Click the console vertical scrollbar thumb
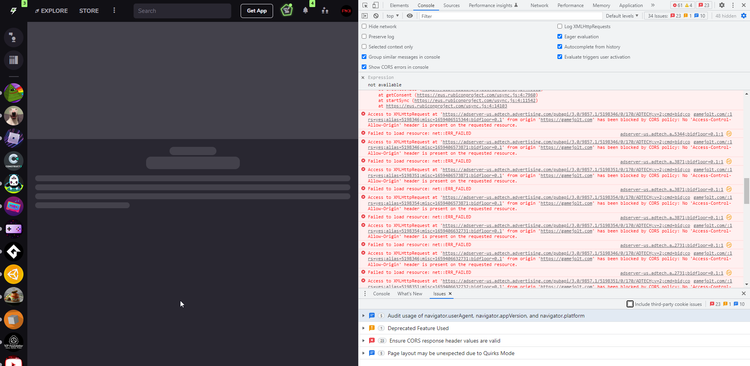This screenshot has height=366, width=750. point(746,191)
